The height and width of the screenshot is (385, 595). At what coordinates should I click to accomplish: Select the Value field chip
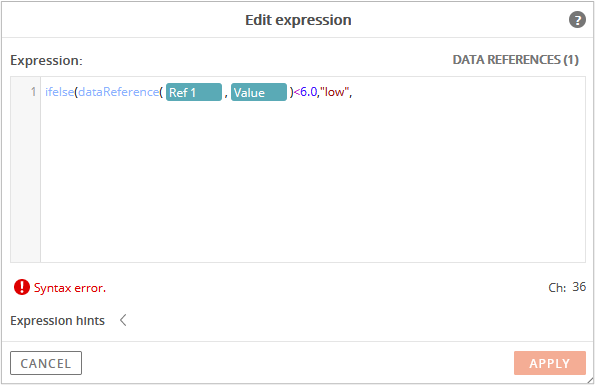pos(259,92)
